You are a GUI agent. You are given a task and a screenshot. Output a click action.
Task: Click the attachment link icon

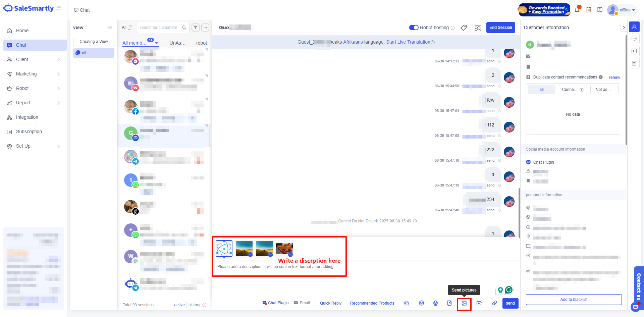click(x=494, y=303)
